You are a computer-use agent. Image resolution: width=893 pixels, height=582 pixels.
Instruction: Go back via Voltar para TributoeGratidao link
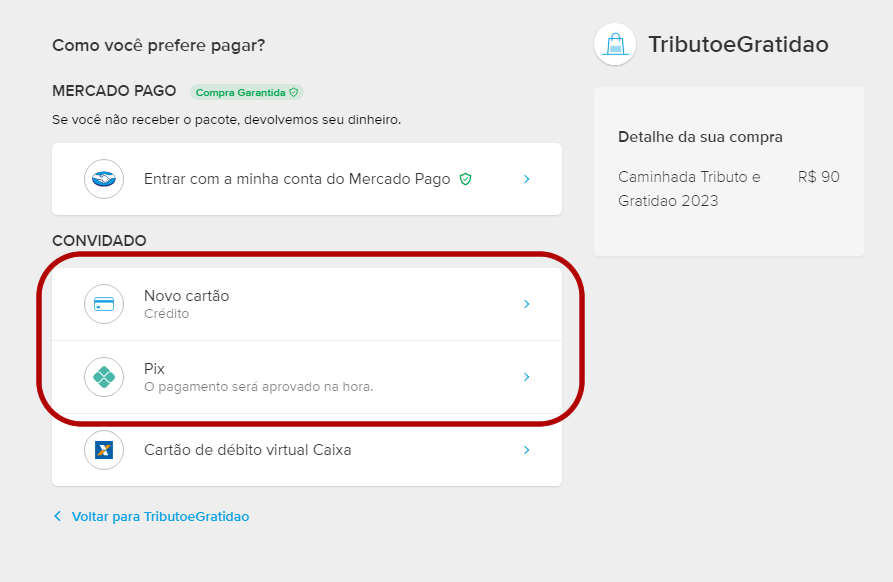click(160, 517)
